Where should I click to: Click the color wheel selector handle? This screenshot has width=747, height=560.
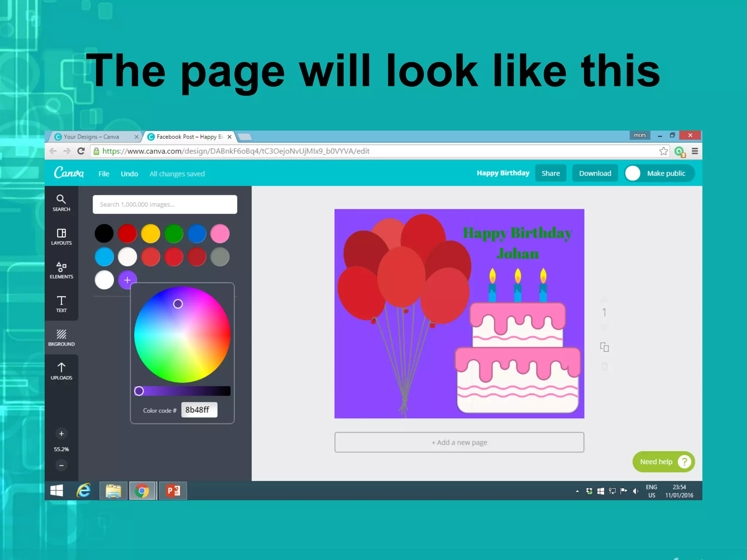click(178, 304)
